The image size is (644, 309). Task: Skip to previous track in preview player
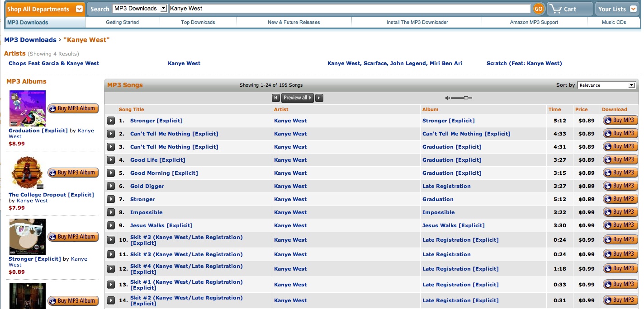(x=275, y=98)
